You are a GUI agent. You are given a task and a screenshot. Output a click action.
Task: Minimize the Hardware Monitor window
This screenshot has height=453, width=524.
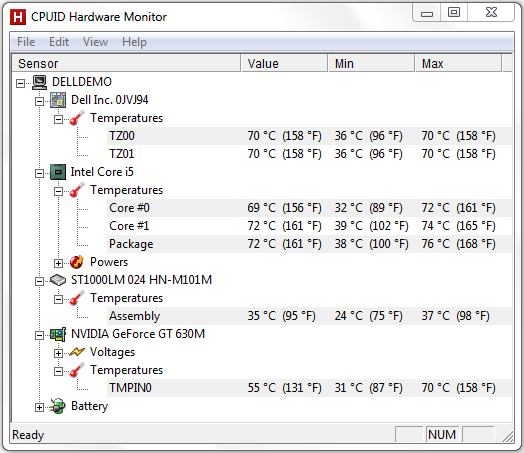click(427, 13)
